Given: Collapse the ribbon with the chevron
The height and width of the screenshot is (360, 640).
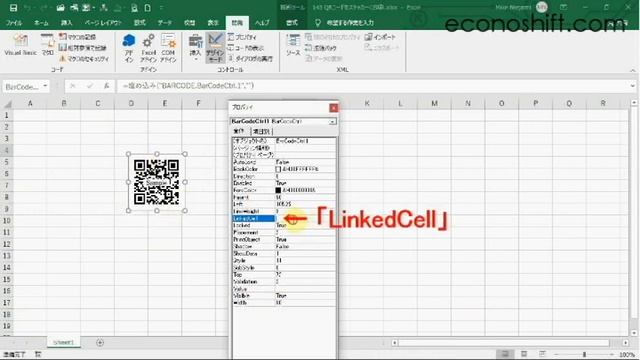Looking at the screenshot, I should point(632,70).
